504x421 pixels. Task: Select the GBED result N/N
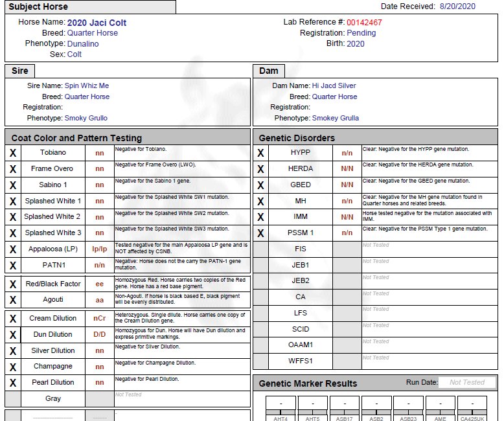tap(347, 185)
